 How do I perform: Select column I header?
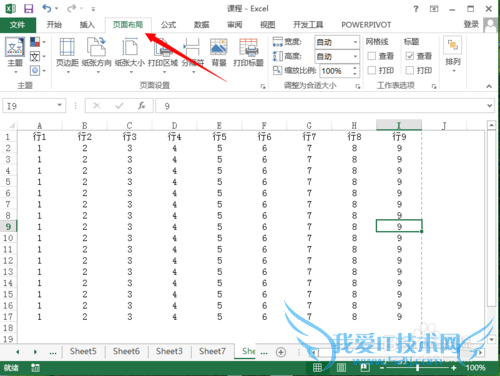pos(399,125)
